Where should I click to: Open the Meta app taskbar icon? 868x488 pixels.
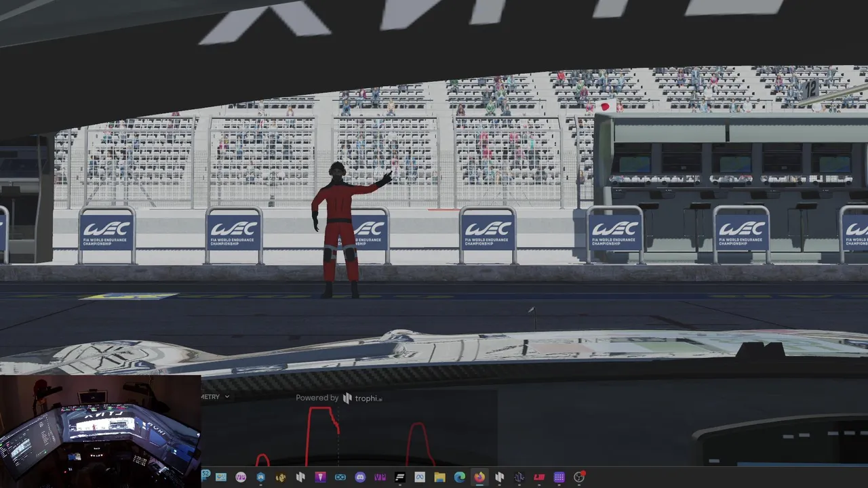(420, 477)
